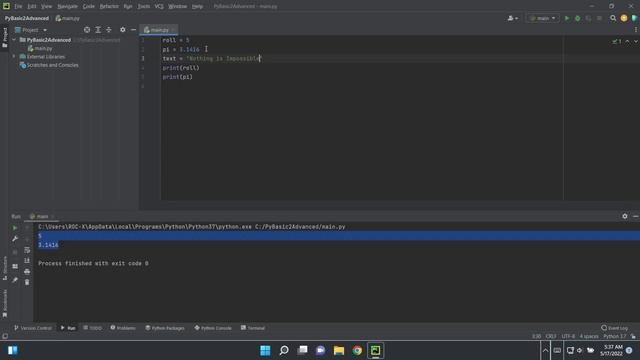Switch to the main.py editor tab
The height and width of the screenshot is (360, 640).
[x=158, y=30]
